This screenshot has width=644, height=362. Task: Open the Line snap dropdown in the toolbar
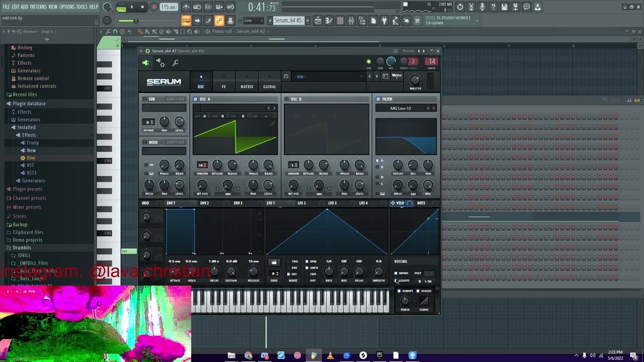[254, 21]
